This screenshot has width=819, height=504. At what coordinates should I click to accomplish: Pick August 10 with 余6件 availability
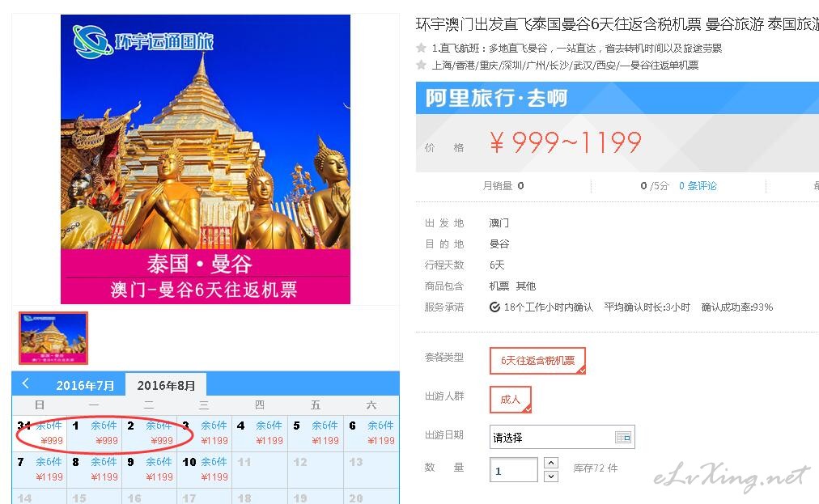pyautogui.click(x=205, y=469)
